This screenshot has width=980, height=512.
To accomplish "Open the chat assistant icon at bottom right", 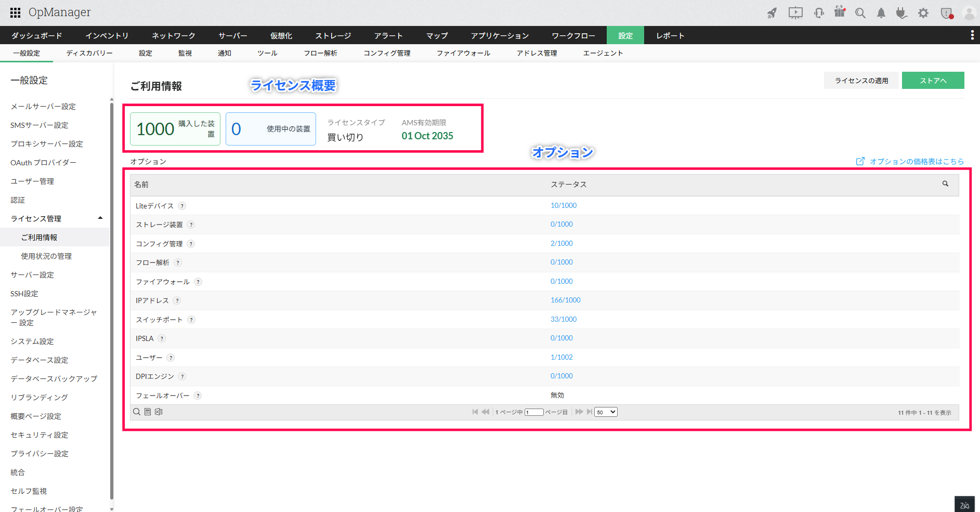I will (964, 505).
